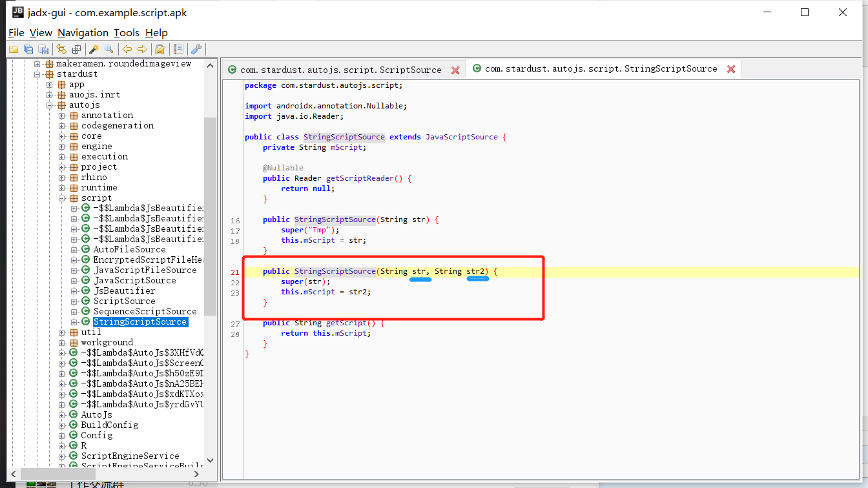868x488 pixels.
Task: Click the Save all toolbar icon
Action: click(x=28, y=49)
